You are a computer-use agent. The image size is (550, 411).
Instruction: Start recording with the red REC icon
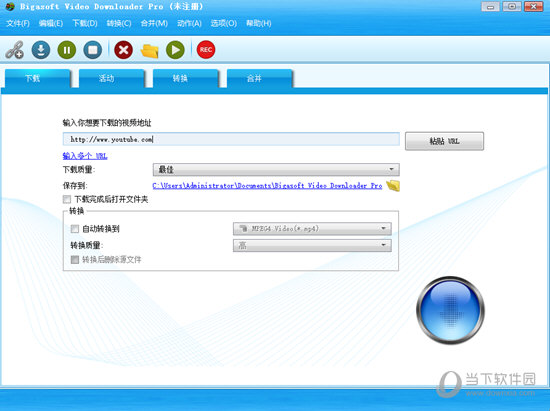pyautogui.click(x=206, y=50)
